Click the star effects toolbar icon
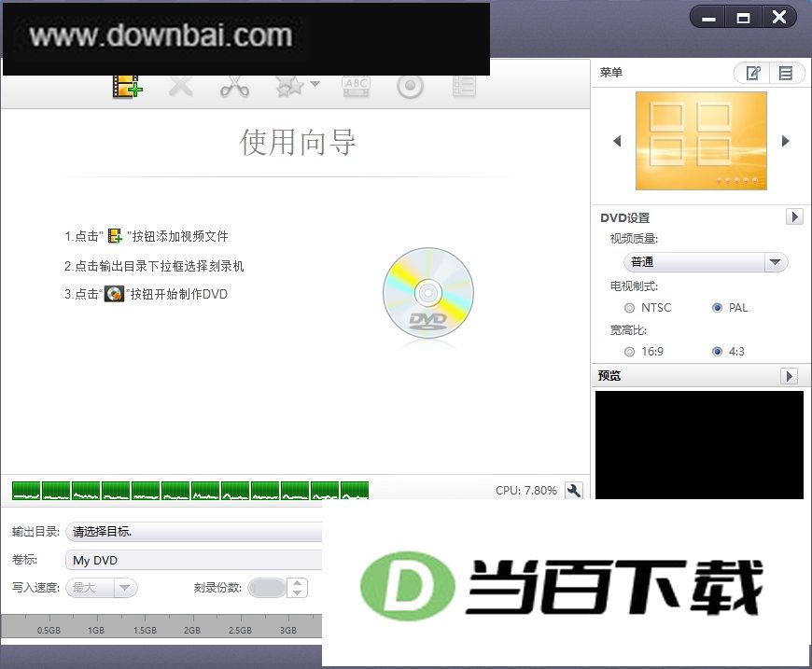Screen dimensions: 812x669 coord(290,86)
